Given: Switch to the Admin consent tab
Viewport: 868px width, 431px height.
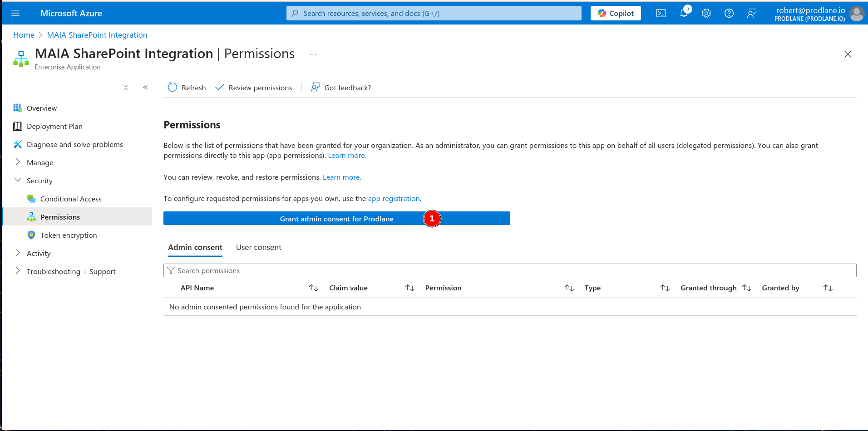Looking at the screenshot, I should (195, 247).
